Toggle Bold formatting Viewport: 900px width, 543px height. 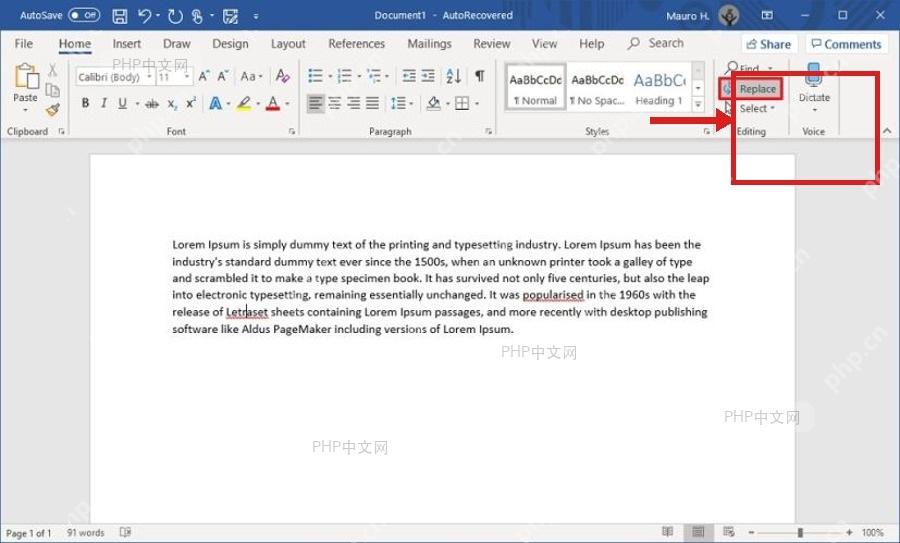pyautogui.click(x=85, y=103)
